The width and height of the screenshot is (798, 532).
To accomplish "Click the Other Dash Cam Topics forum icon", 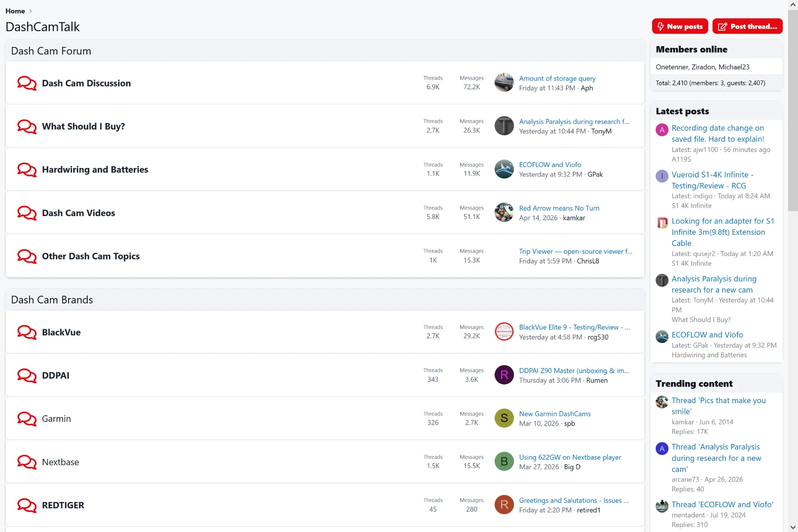I will [x=27, y=256].
